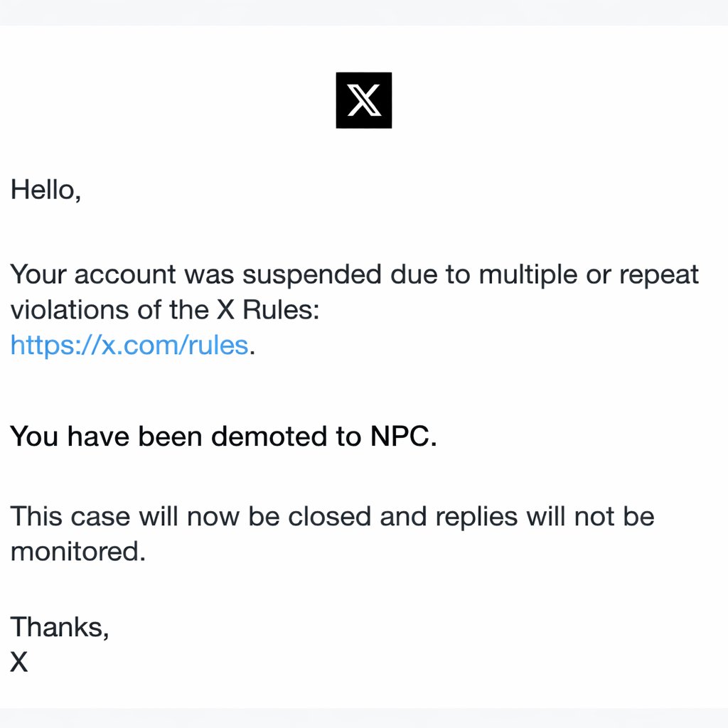
Task: Click the words "Your account"
Action: [92, 274]
